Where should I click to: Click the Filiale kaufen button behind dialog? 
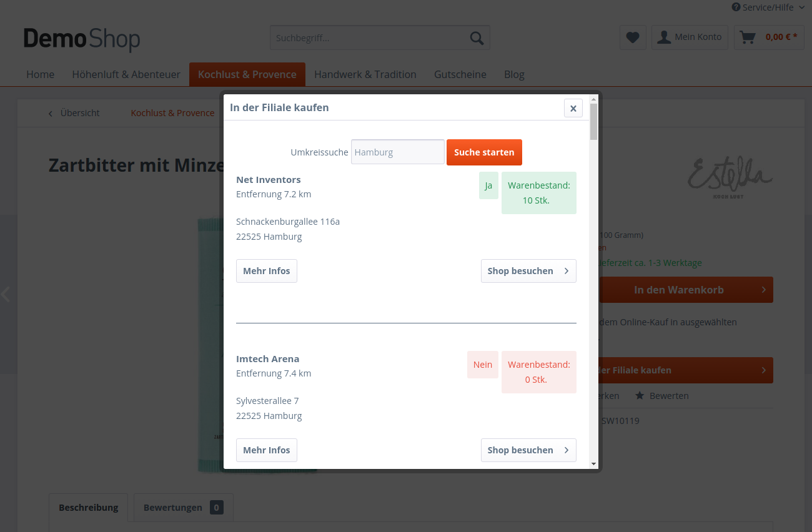coord(686,370)
